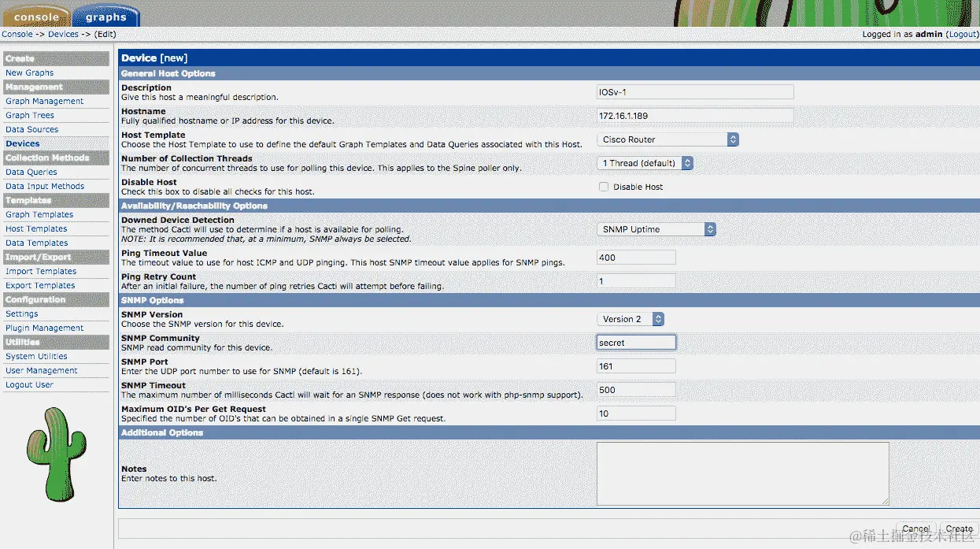The image size is (980, 549).
Task: Open System Utilities in sidebar
Action: [x=36, y=356]
